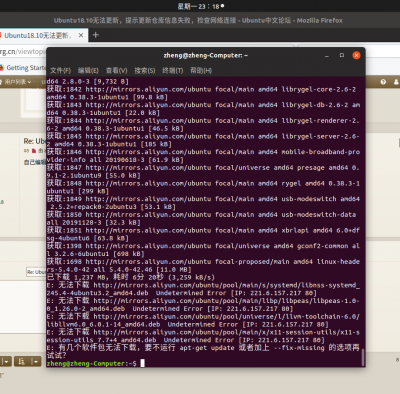
Task: Click the libnss-systemd download error line
Action: coord(203,289)
